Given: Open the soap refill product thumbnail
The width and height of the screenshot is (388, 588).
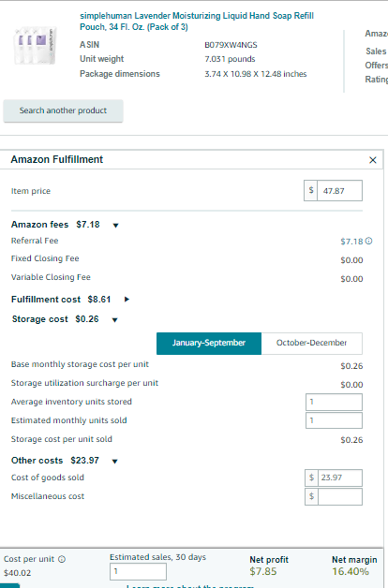Looking at the screenshot, I should pyautogui.click(x=35, y=45).
